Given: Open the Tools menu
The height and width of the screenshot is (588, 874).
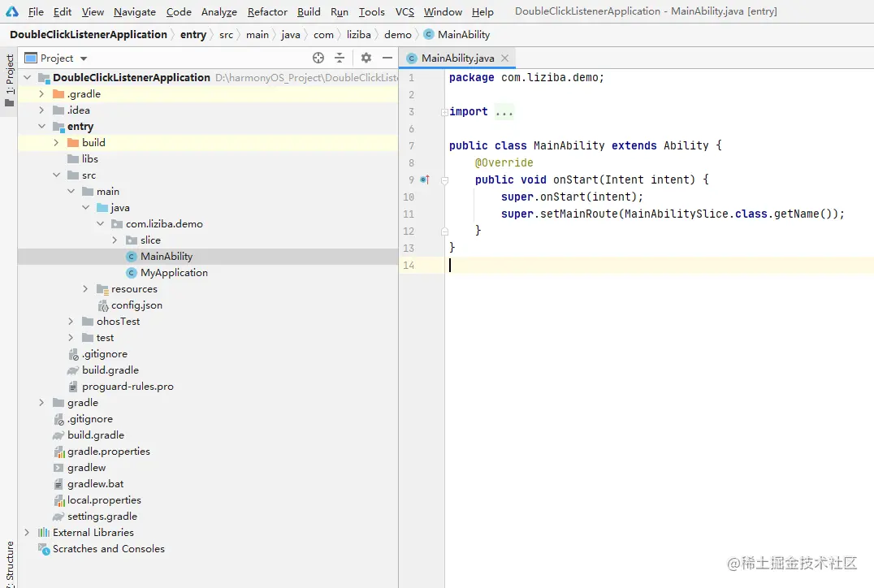Looking at the screenshot, I should pyautogui.click(x=372, y=11).
